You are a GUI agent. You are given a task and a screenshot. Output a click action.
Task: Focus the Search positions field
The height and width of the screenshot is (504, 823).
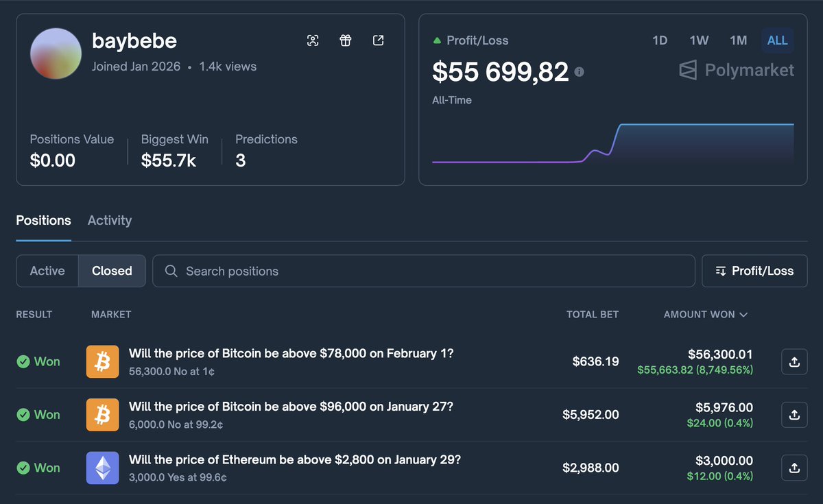424,271
